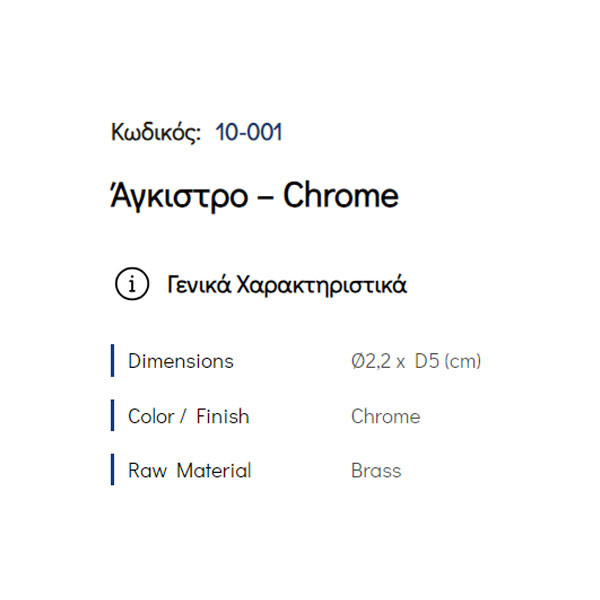Click the blue bar beside Raw Material

coord(113,470)
